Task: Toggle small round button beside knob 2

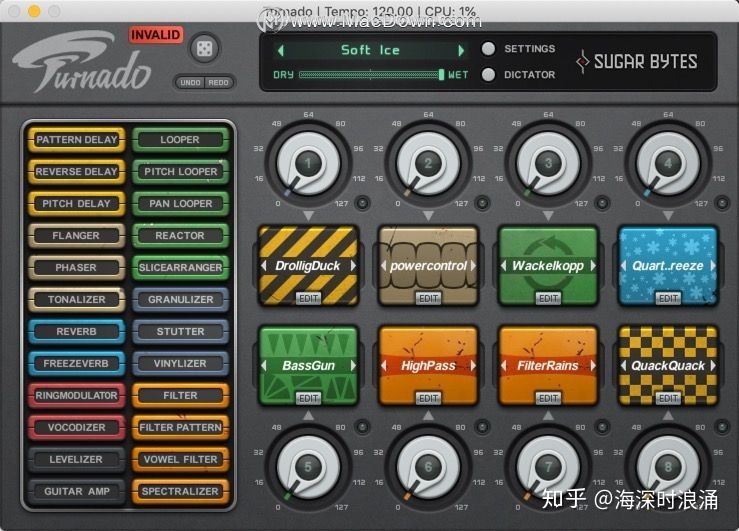Action: 482,203
